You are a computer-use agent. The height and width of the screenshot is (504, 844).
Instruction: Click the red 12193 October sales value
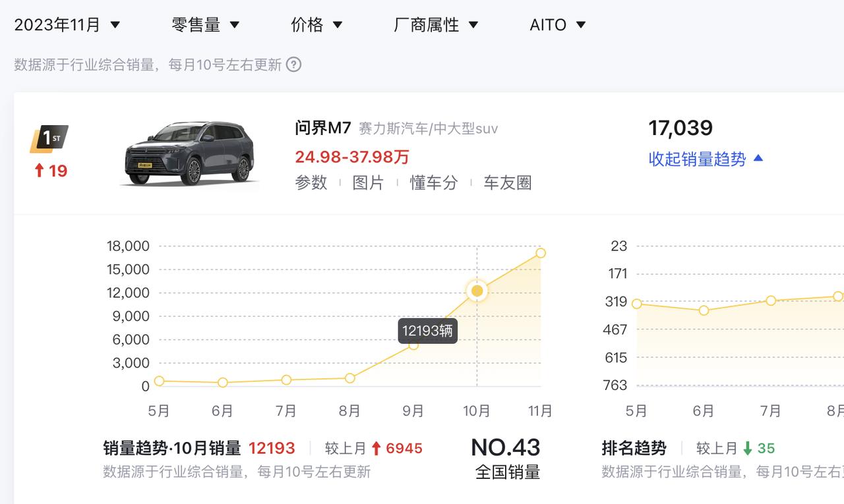pos(272,449)
